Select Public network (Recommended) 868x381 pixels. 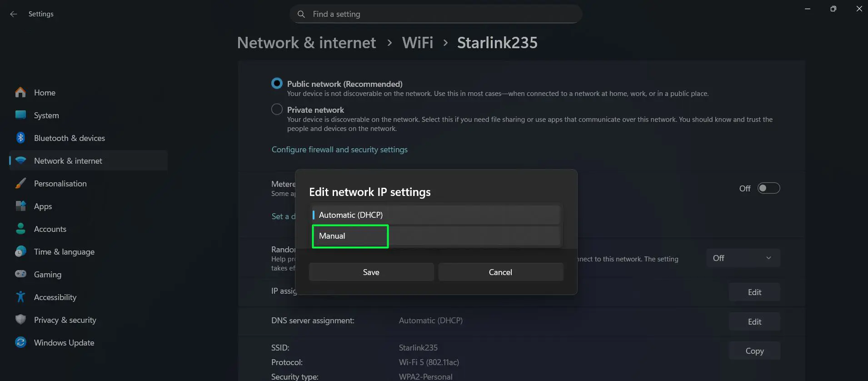tap(277, 83)
